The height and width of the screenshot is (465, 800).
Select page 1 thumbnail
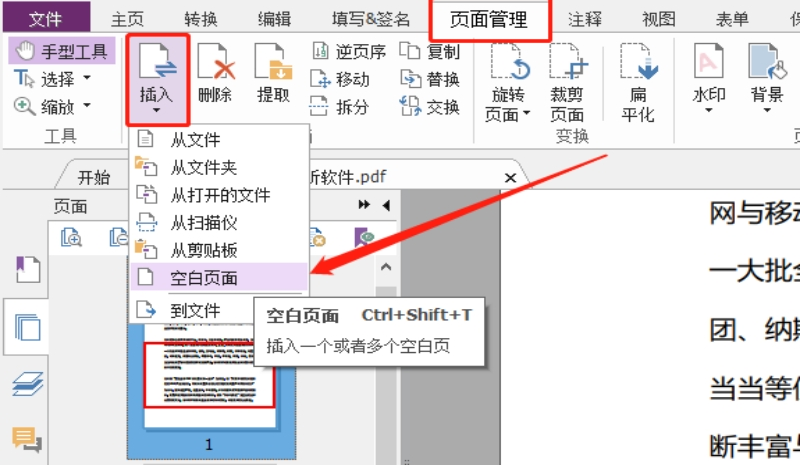tap(211, 390)
